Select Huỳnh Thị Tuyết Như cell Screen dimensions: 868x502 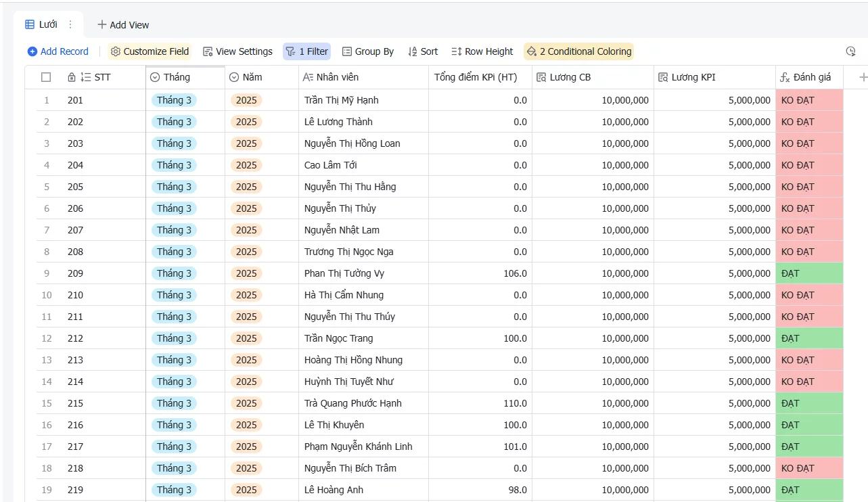(363, 382)
